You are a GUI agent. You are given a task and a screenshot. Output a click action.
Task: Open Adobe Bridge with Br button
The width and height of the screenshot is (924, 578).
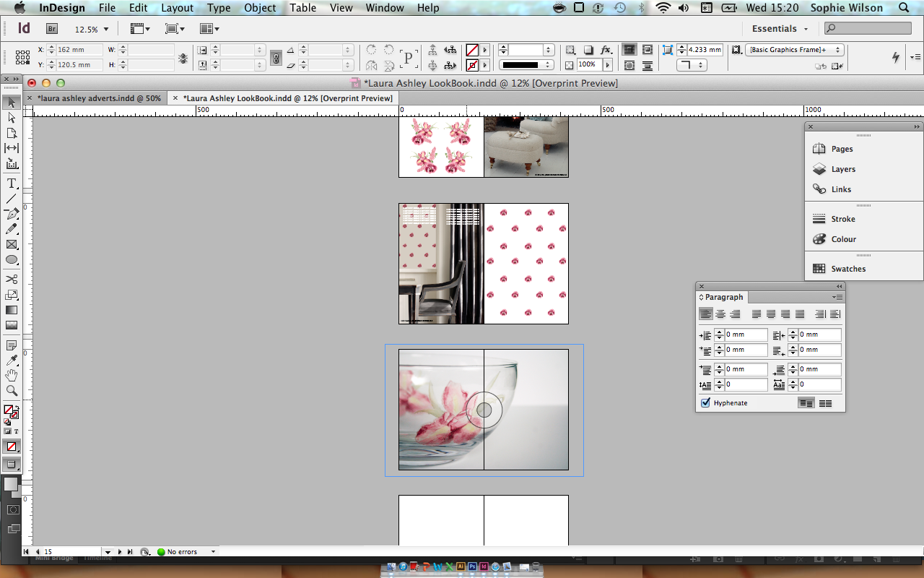52,29
